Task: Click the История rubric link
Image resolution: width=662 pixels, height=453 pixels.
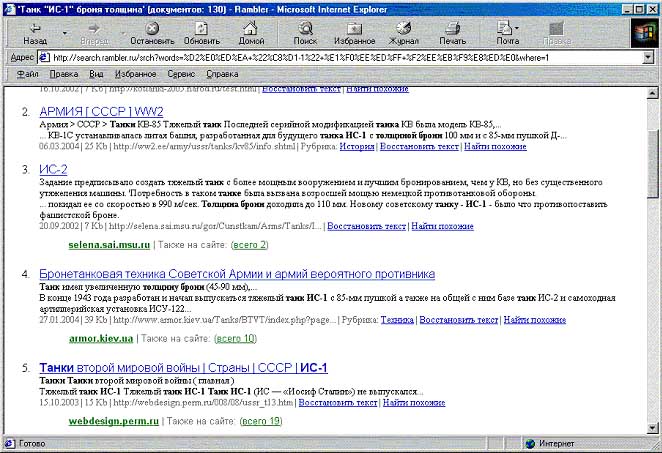Action: pyautogui.click(x=357, y=146)
